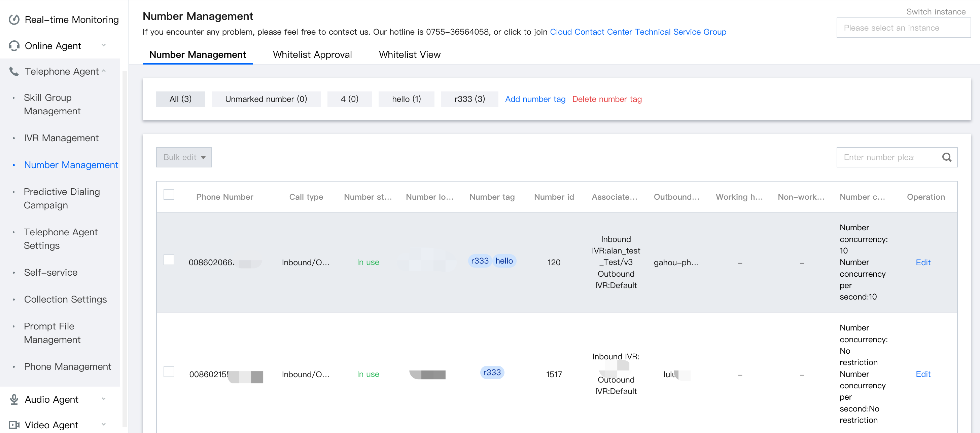
Task: Collapse the Telephone Agent menu chevron
Action: click(x=103, y=71)
